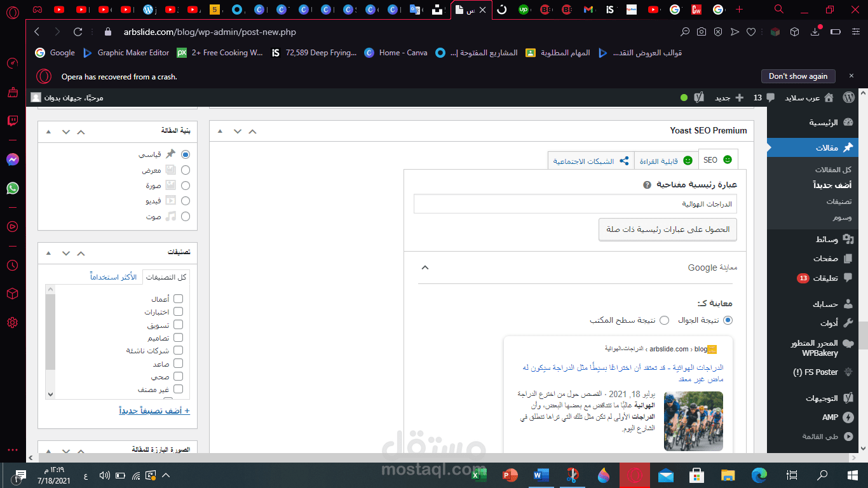Image resolution: width=868 pixels, height=488 pixels.
Task: Open Opera sidebar settings gear
Action: click(x=12, y=323)
